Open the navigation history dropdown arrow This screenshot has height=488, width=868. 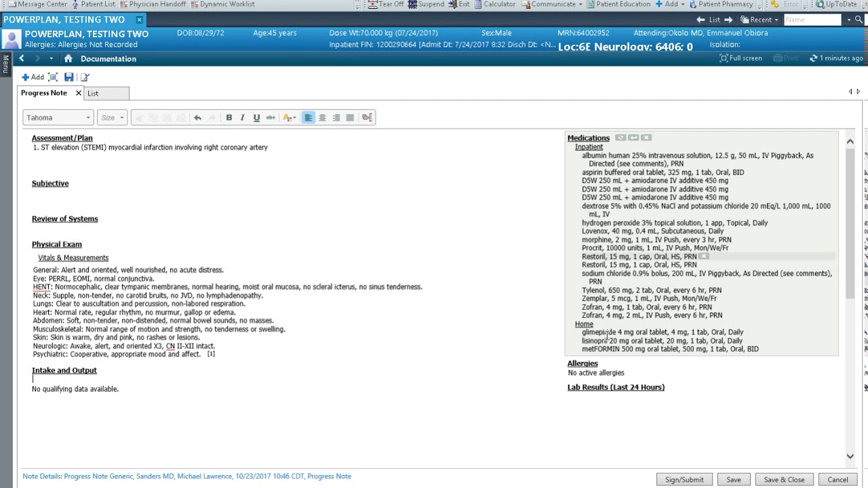[x=51, y=59]
